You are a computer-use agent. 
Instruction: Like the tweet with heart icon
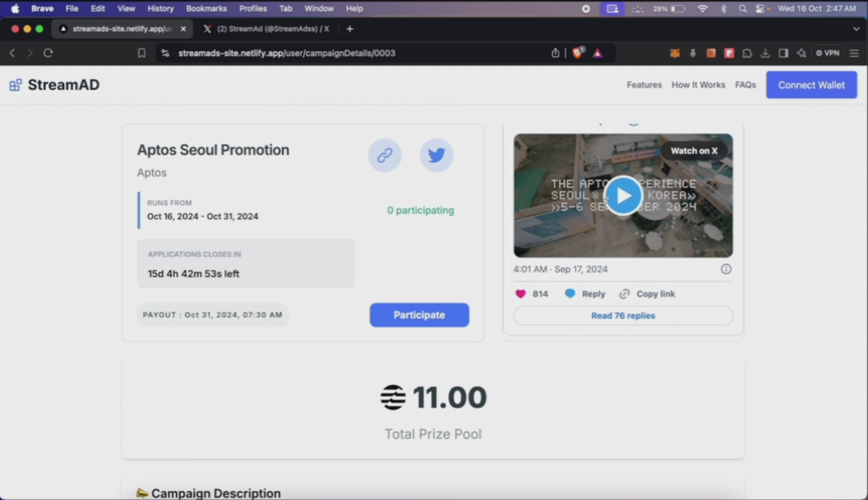tap(521, 294)
